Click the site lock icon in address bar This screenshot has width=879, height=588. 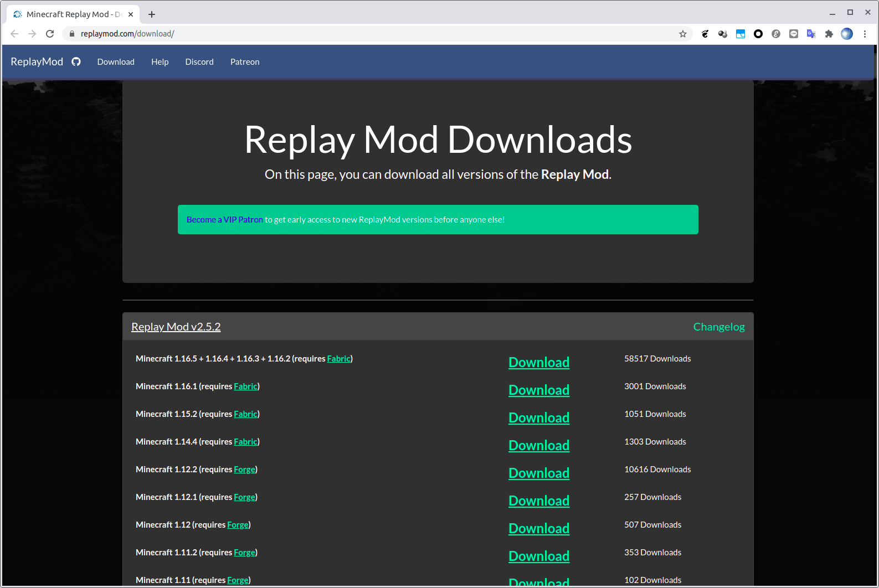coord(71,34)
